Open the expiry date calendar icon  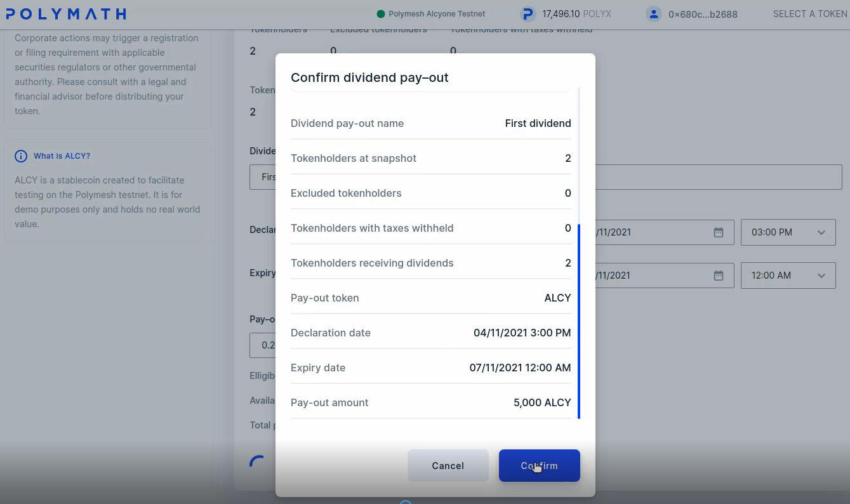pos(718,275)
